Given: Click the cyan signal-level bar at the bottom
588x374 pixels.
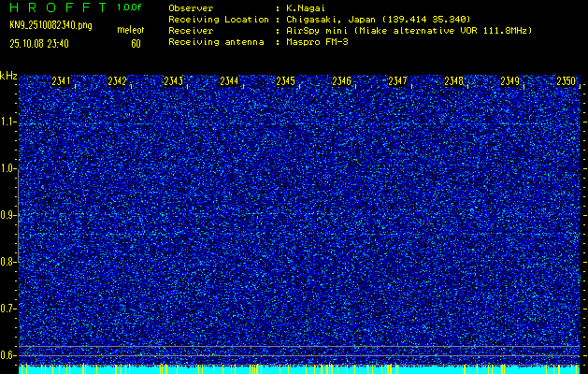Looking at the screenshot, I should 299,369.
